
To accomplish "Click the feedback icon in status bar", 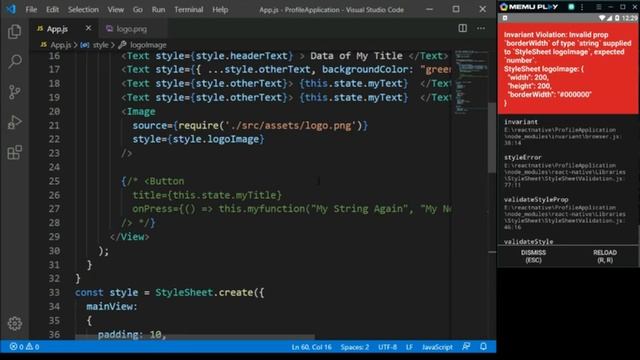I will [x=466, y=347].
